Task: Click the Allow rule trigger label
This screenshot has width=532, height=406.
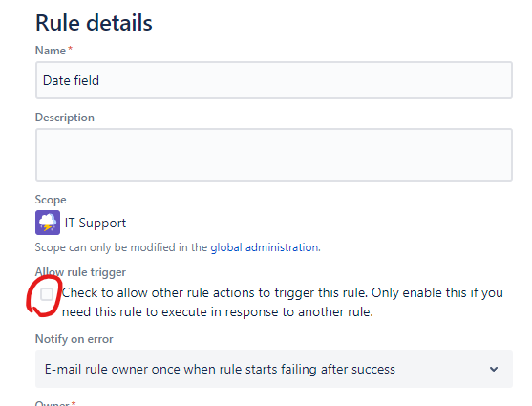Action: point(80,272)
